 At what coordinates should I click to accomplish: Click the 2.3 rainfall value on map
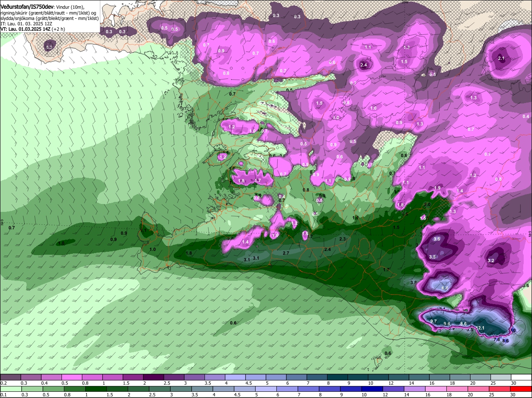tap(342, 239)
